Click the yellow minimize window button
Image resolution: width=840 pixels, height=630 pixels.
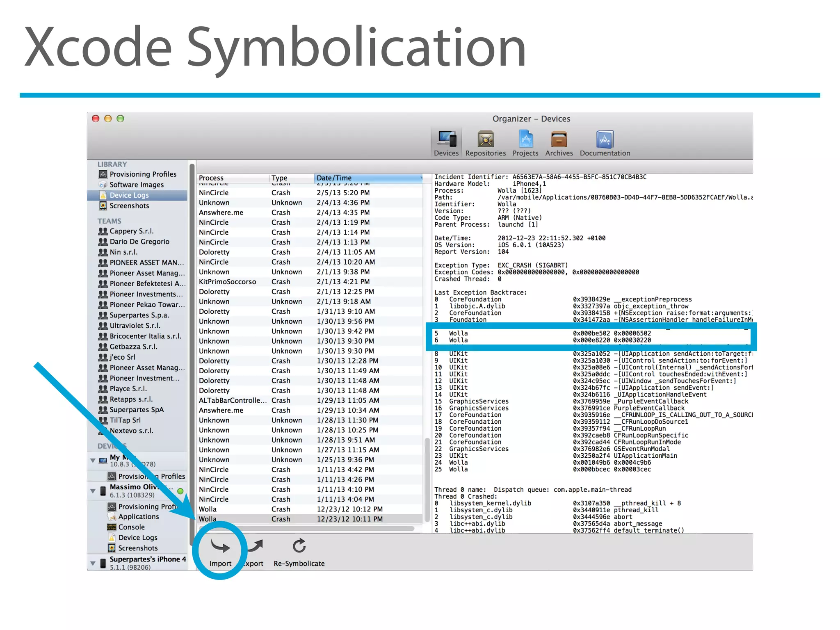point(108,119)
